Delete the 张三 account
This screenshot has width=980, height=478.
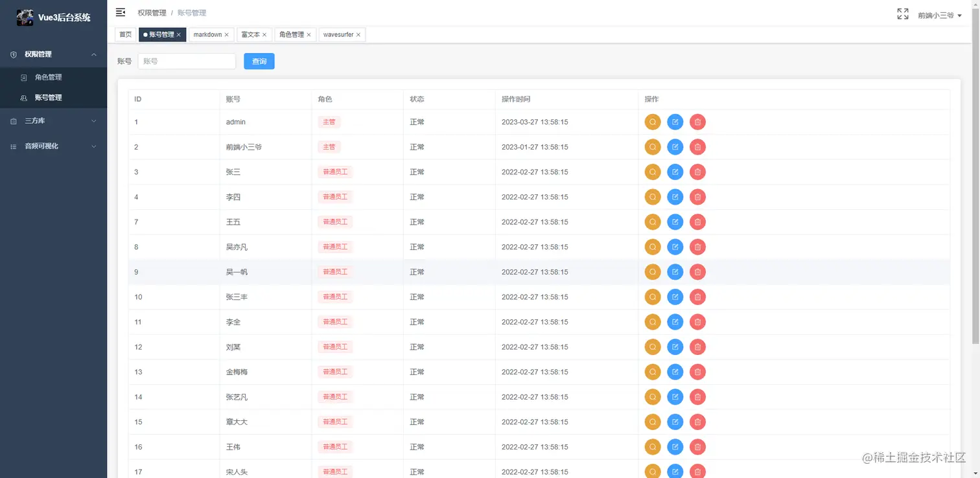click(x=697, y=172)
